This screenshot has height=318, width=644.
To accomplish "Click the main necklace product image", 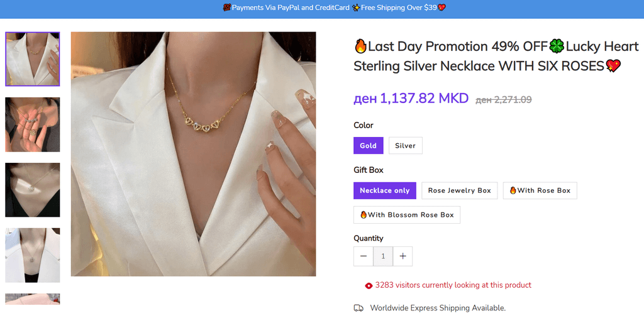I will coord(193,154).
